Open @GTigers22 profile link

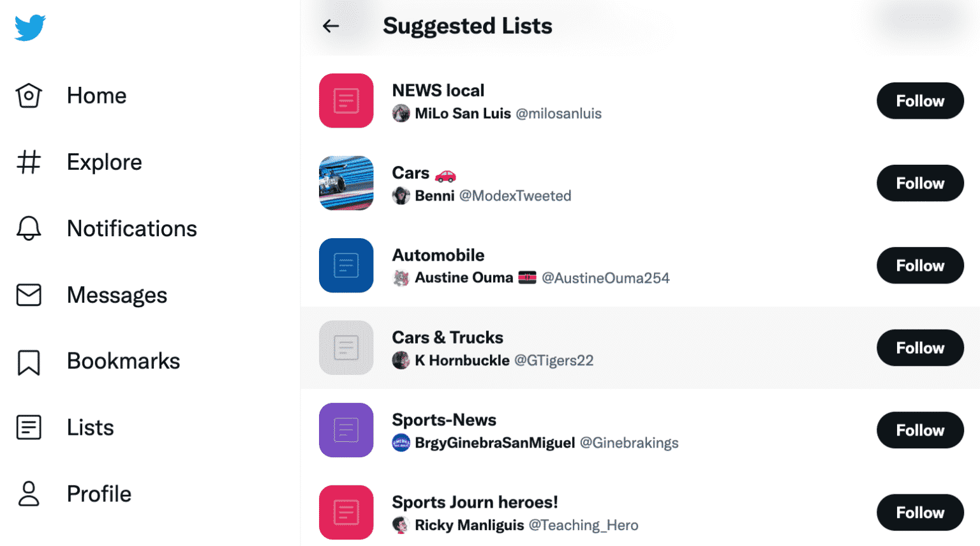(x=554, y=360)
